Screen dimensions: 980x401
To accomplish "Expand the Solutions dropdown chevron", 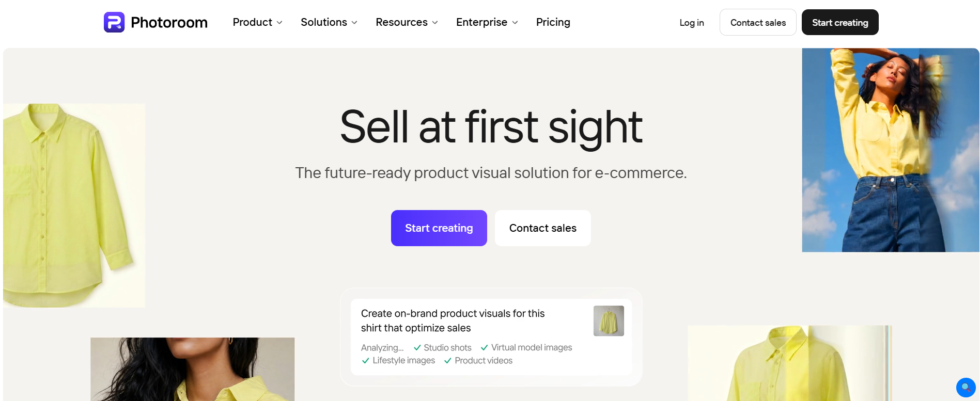I will [x=354, y=23].
